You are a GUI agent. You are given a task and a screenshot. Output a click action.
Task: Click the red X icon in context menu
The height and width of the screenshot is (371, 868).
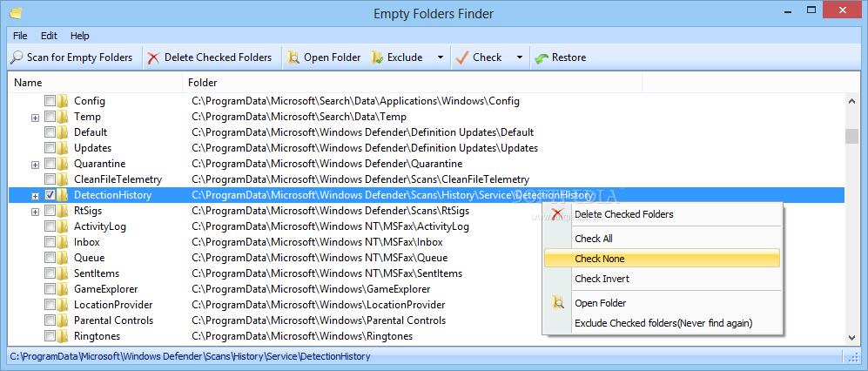pyautogui.click(x=558, y=213)
